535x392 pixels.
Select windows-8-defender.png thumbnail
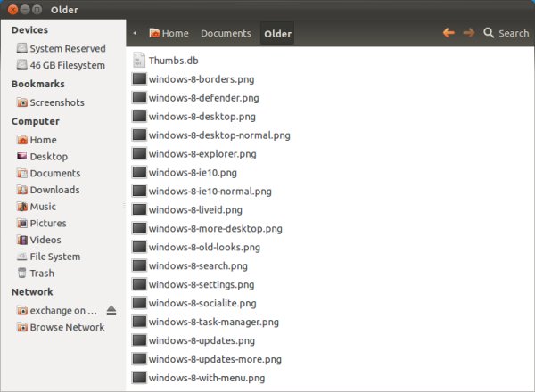[x=139, y=97]
